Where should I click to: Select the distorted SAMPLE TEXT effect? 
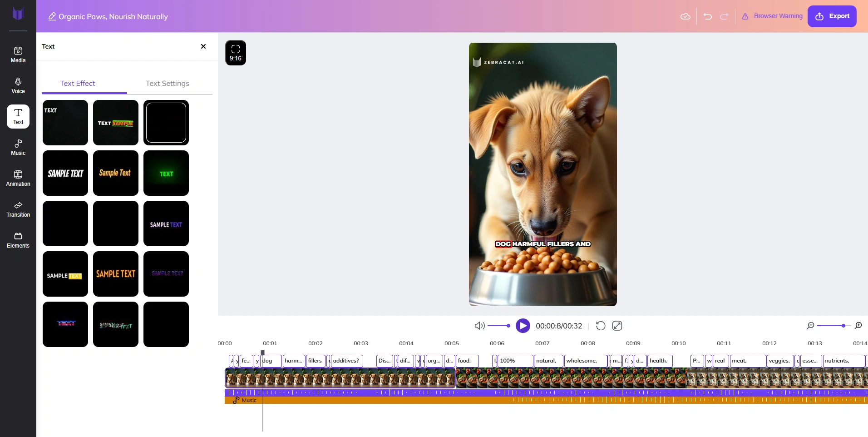click(x=116, y=324)
